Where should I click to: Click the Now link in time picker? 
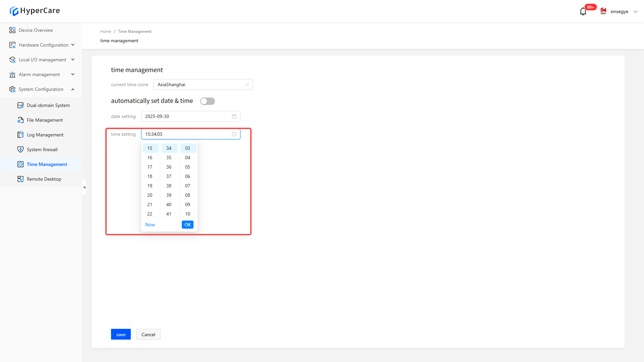click(x=150, y=225)
